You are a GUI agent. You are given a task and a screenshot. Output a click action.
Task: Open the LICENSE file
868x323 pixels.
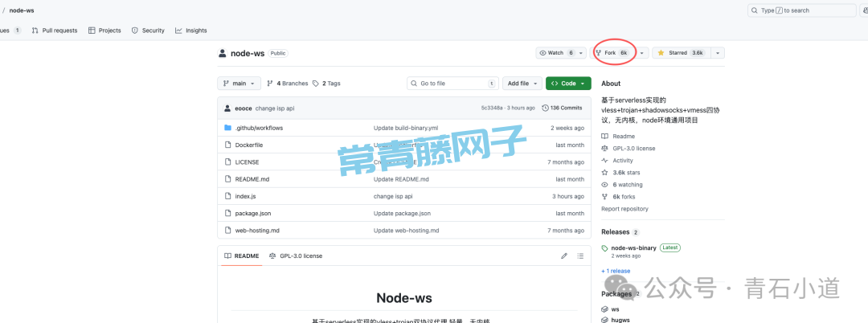(x=247, y=162)
